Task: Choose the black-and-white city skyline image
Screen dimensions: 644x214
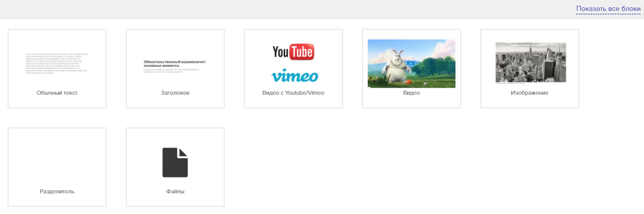Action: pyautogui.click(x=530, y=62)
